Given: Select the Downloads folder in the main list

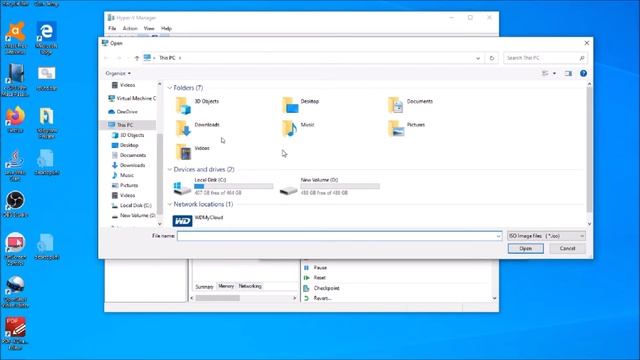Looking at the screenshot, I should [198, 128].
